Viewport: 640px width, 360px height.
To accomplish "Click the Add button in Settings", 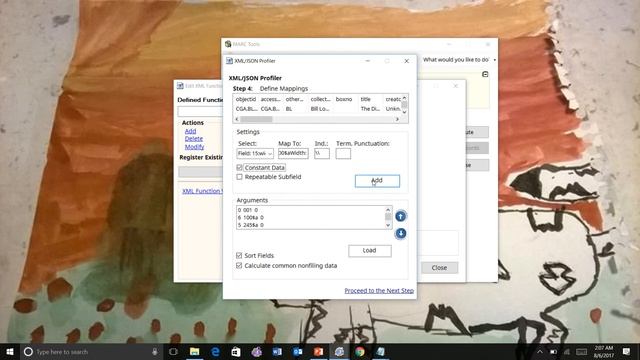I will 377,181.
